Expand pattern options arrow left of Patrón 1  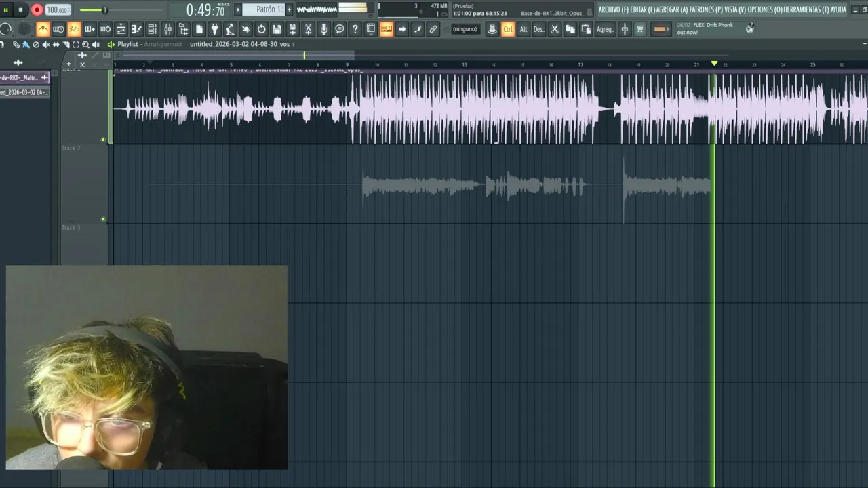238,9
